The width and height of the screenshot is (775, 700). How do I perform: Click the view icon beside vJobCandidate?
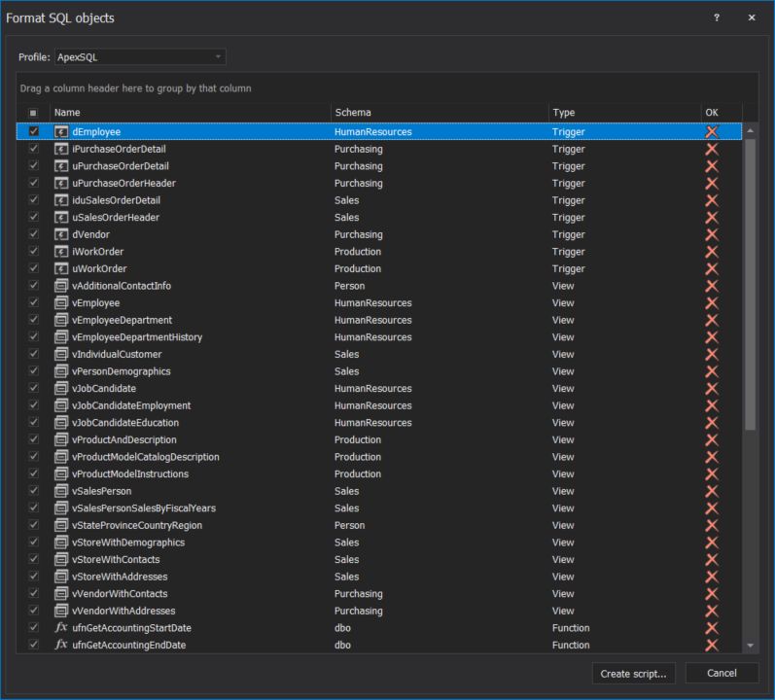tap(61, 388)
